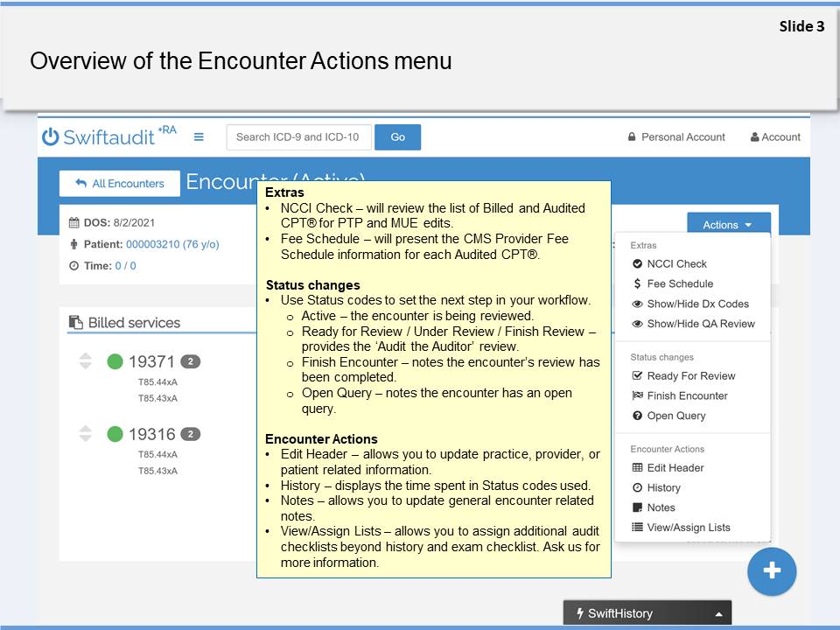The width and height of the screenshot is (840, 630).
Task: Open the Account menu
Action: (x=774, y=136)
